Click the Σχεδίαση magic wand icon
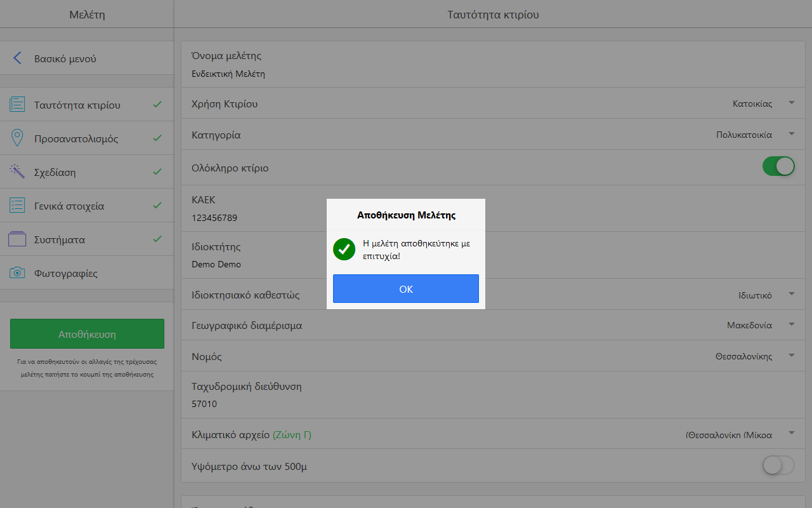This screenshot has height=508, width=812. click(x=17, y=172)
